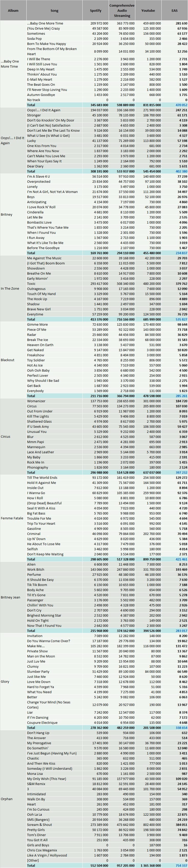Click the Comprehensive Audio Streaming header
The width and height of the screenshot is (188, 868).
point(122,10)
